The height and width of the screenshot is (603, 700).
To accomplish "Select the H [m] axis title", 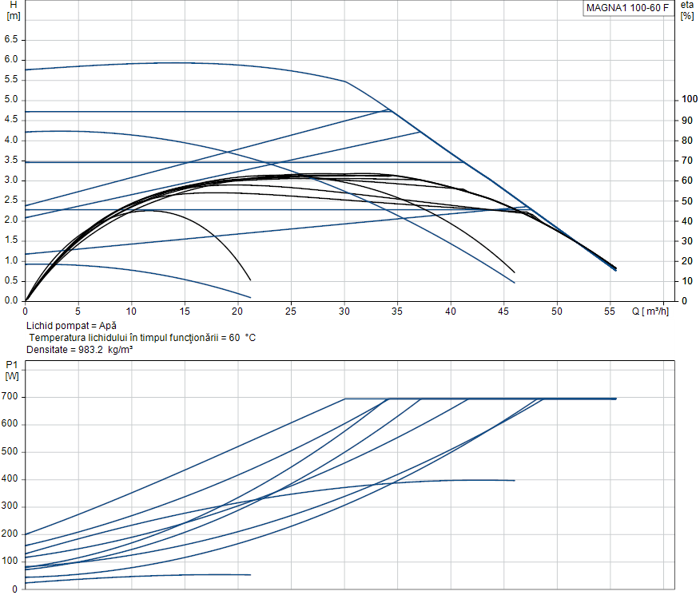I will [x=13, y=10].
